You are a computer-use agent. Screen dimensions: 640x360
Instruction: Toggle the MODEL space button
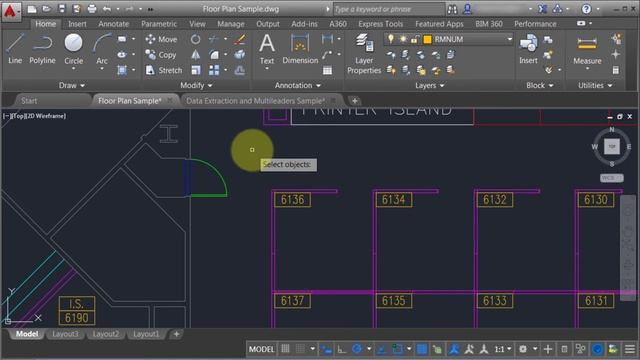[261, 349]
